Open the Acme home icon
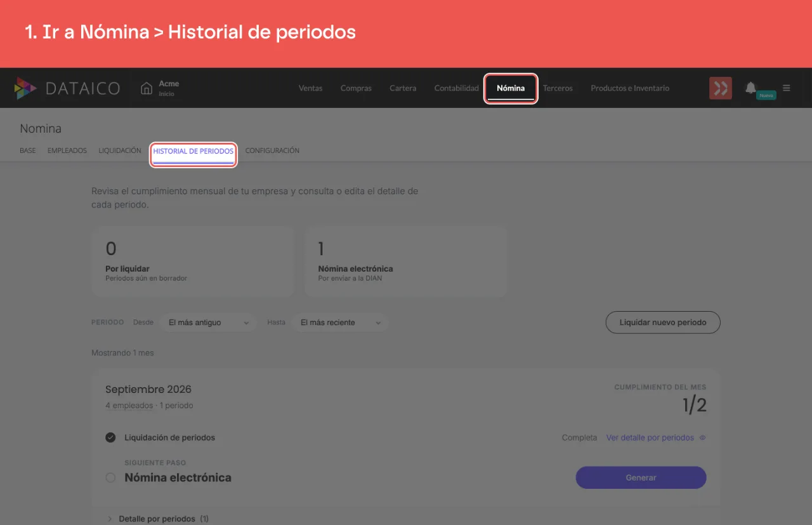Image resolution: width=812 pixels, height=525 pixels. (x=147, y=88)
